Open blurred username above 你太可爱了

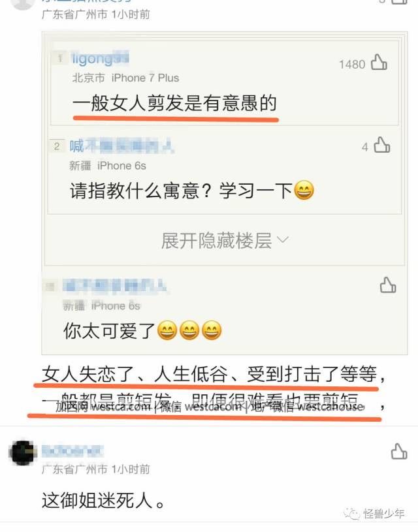click(114, 286)
